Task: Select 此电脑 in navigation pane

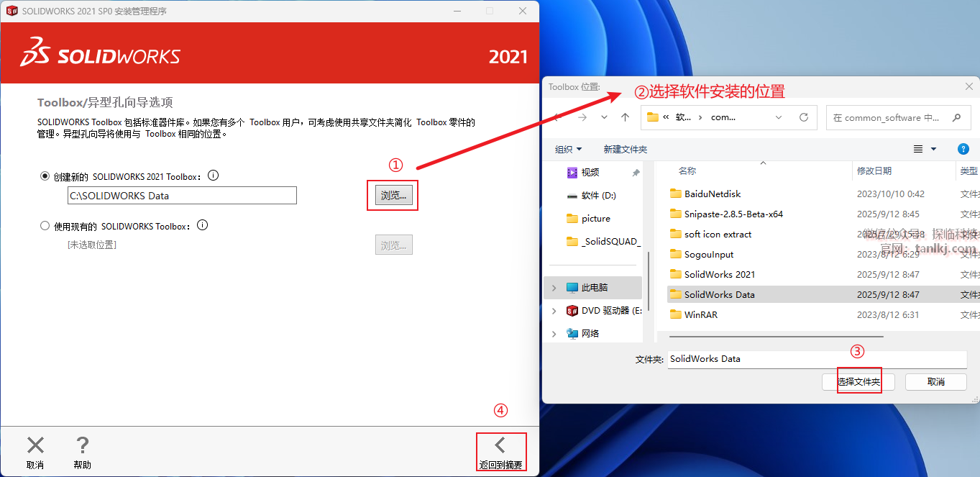Action: [595, 287]
